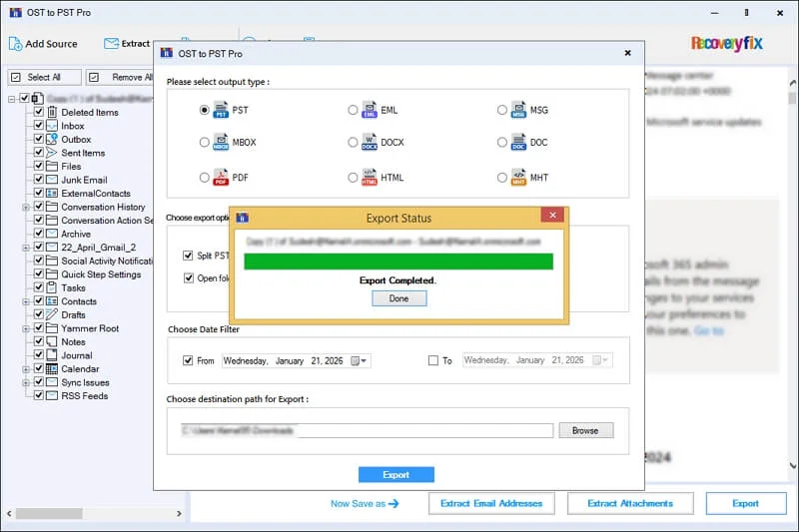Click the HTML file format icon
The image size is (799, 532).
(x=369, y=177)
